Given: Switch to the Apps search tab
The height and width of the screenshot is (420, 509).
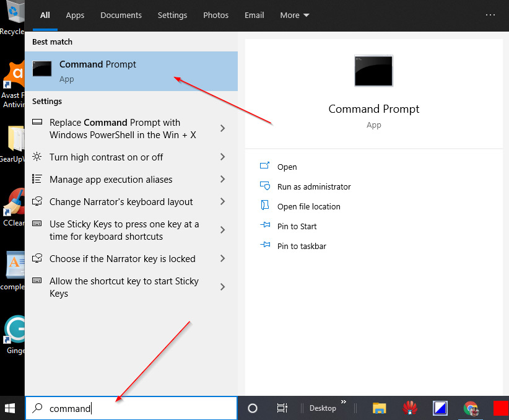Looking at the screenshot, I should [75, 15].
